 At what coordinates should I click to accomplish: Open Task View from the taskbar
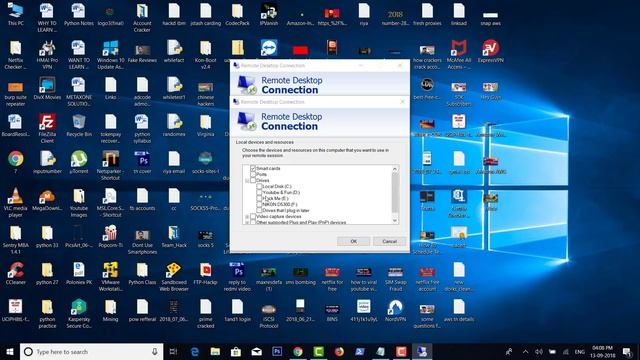[x=173, y=351]
